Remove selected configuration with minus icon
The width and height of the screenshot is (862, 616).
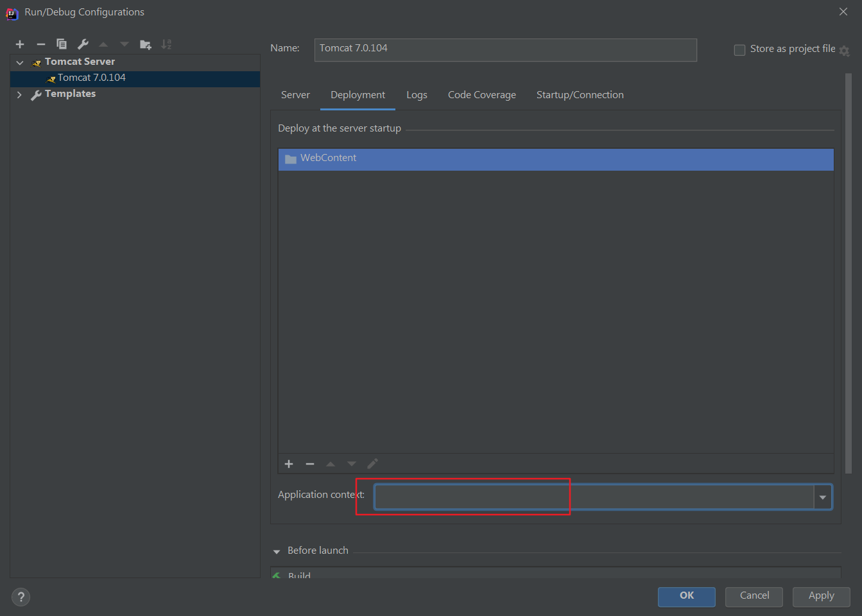click(41, 44)
